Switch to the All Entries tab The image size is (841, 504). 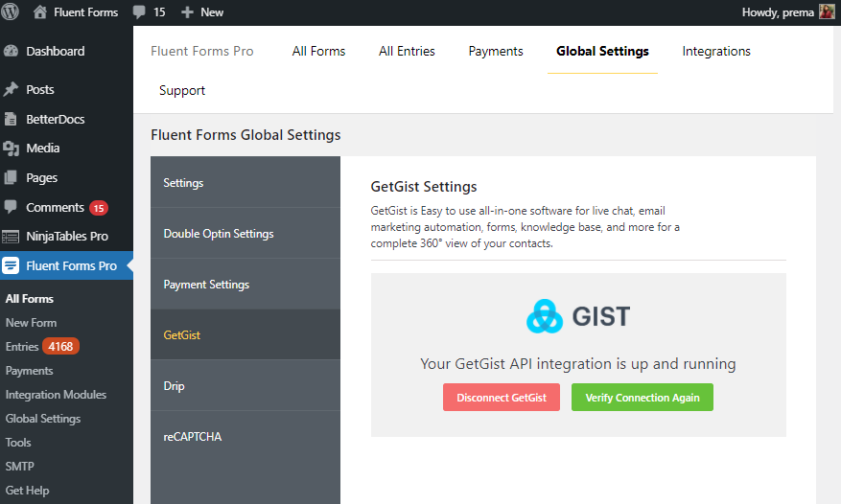pyautogui.click(x=408, y=51)
